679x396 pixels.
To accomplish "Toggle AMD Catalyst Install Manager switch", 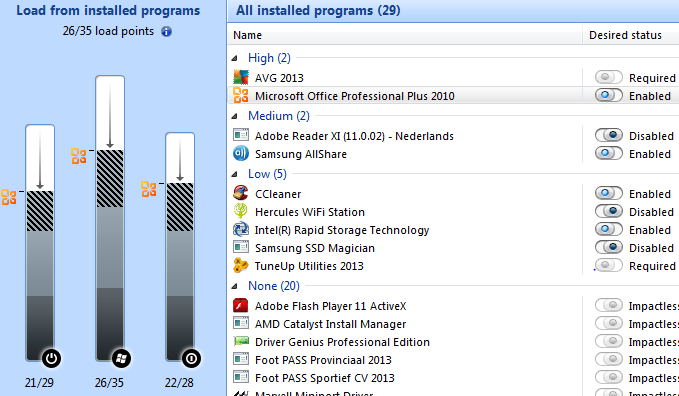I will 608,323.
